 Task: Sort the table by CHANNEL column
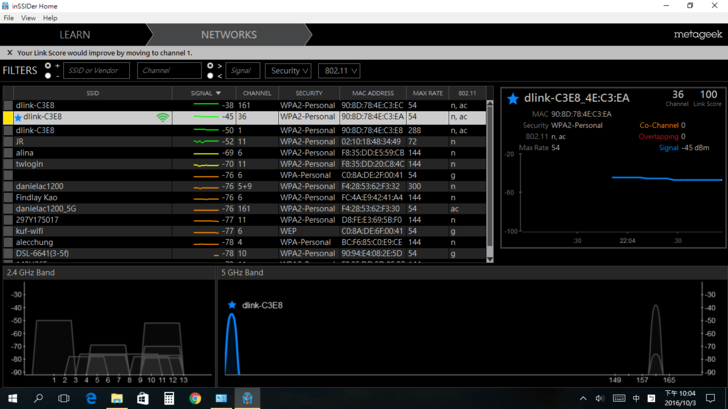[257, 93]
